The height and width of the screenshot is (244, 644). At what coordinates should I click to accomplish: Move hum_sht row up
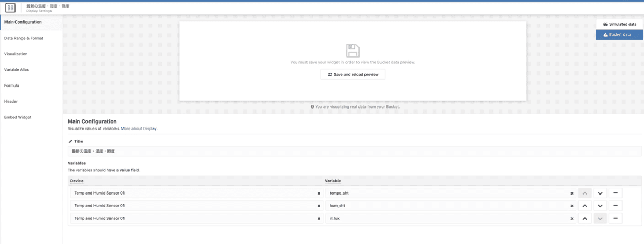coord(584,205)
